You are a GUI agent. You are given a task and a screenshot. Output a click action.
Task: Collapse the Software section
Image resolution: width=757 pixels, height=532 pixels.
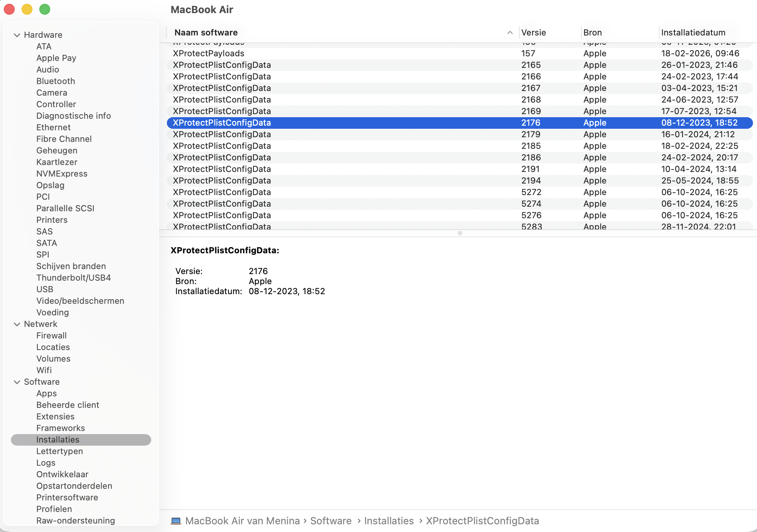coord(17,382)
